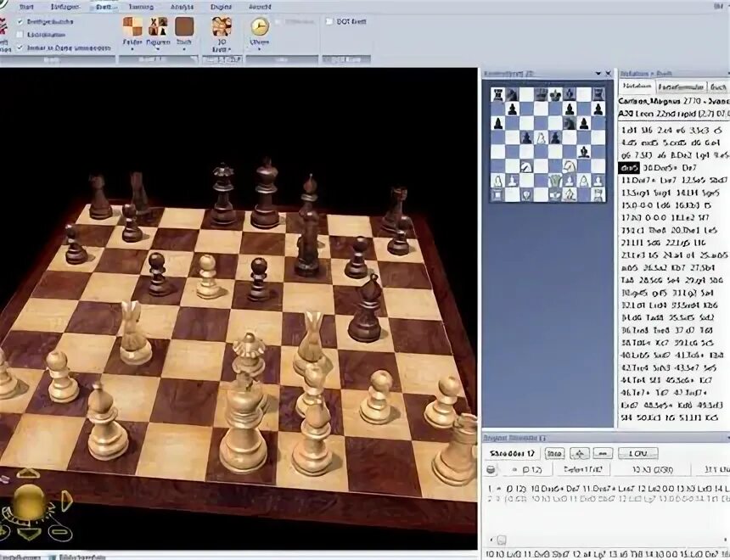Viewport: 730px width, 560px height.
Task: Open the 3D Brett display icon
Action: pos(220,27)
